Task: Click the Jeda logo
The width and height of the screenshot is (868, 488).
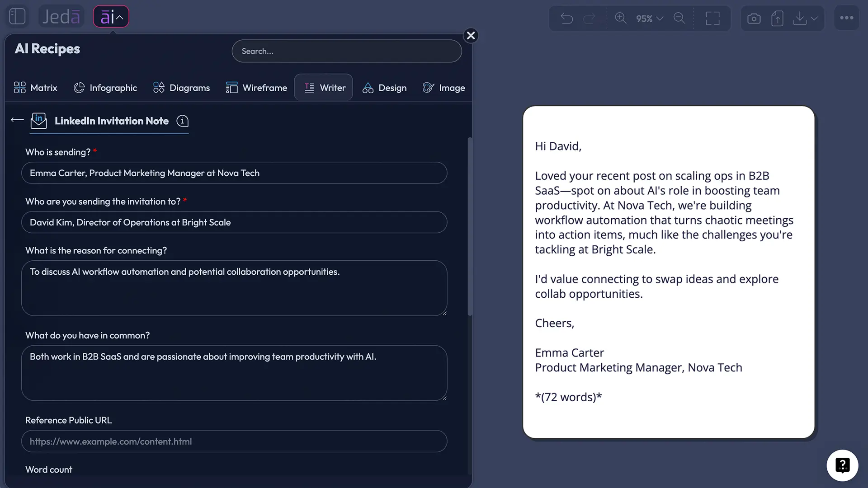Action: [61, 17]
